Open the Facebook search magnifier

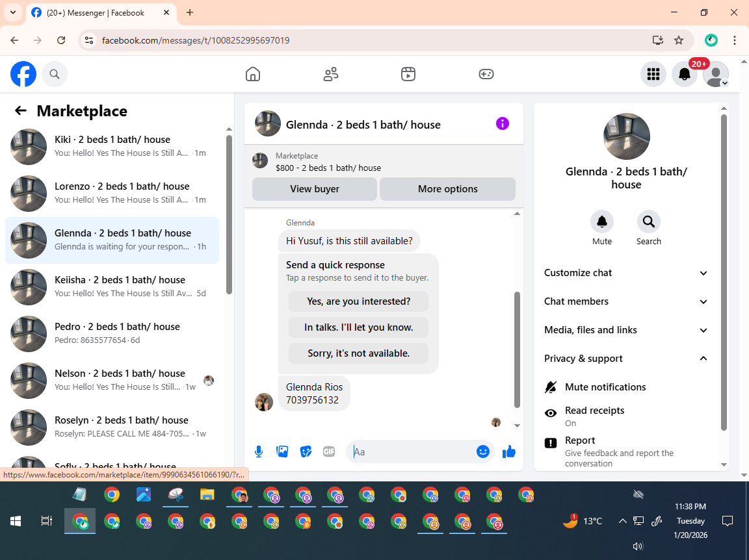point(55,74)
